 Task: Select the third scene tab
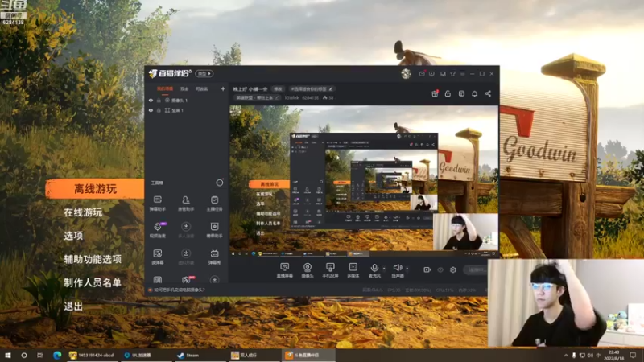point(202,88)
